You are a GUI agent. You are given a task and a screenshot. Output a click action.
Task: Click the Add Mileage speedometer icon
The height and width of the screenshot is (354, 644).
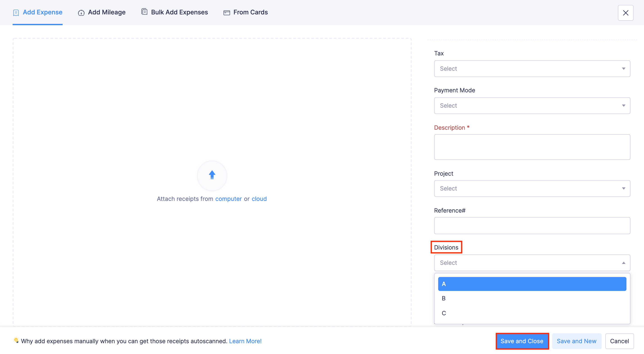pos(81,13)
